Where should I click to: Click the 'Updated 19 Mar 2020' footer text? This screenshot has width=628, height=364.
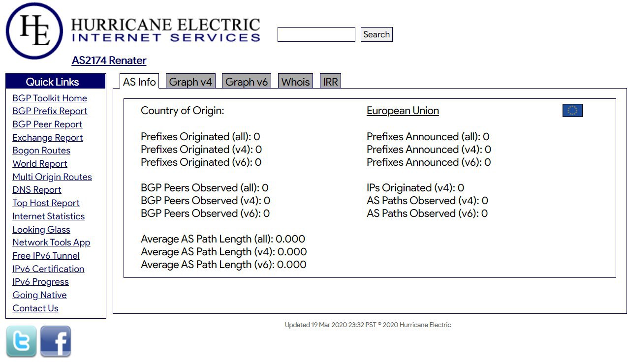pos(368,325)
